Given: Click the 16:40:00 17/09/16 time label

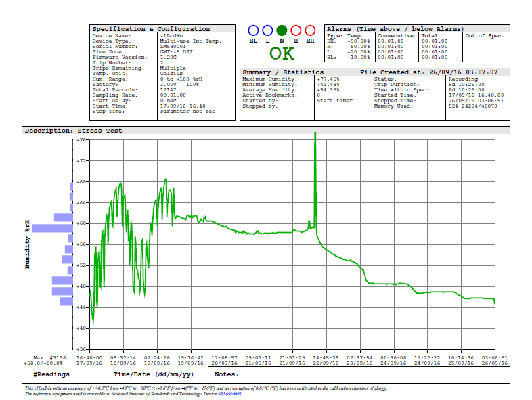Looking at the screenshot, I should click(89, 360).
